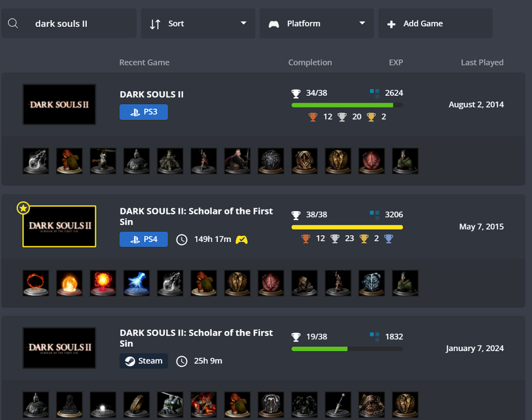Click the magnifying glass search icon
The height and width of the screenshot is (420, 532).
[13, 24]
